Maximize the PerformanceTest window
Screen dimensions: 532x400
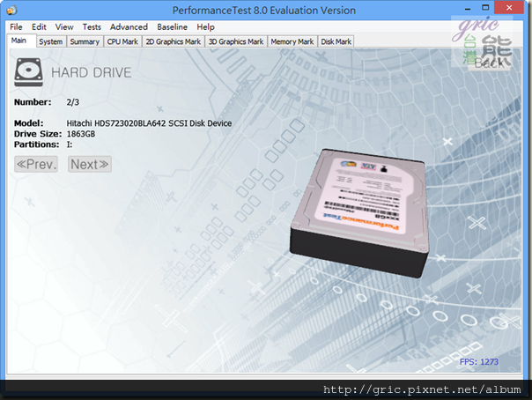pyautogui.click(x=485, y=7)
